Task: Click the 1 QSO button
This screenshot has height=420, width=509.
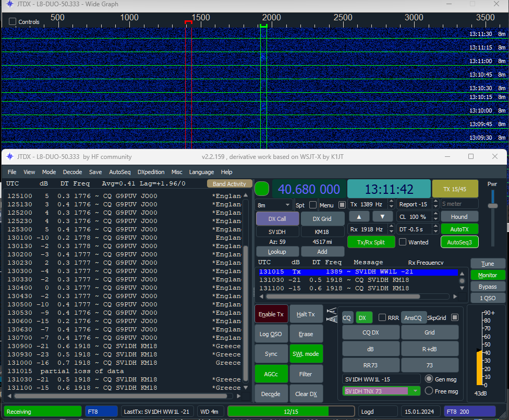Action: [488, 298]
